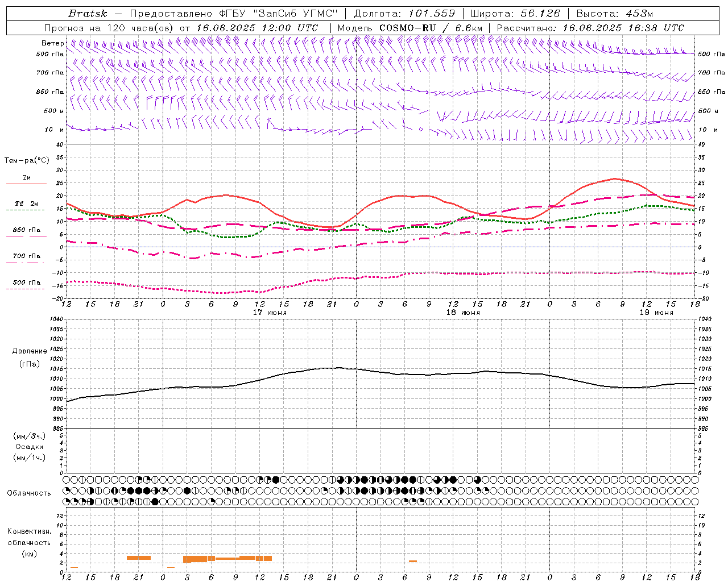Click the (км) unit label for convective cloud
This screenshot has width=728, height=582.
(x=29, y=554)
